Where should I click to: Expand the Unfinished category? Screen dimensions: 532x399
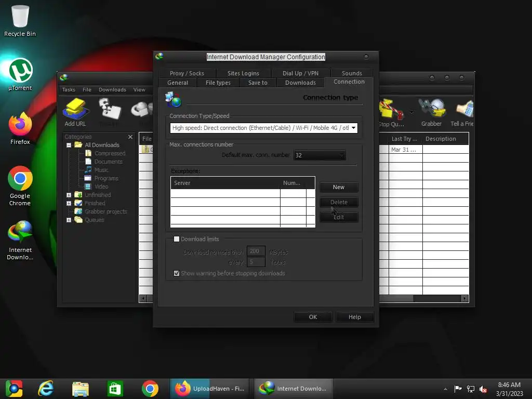(x=69, y=195)
